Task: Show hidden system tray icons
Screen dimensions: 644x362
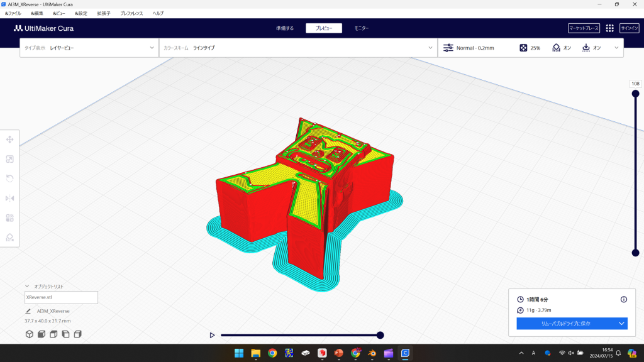Action: coord(521,353)
